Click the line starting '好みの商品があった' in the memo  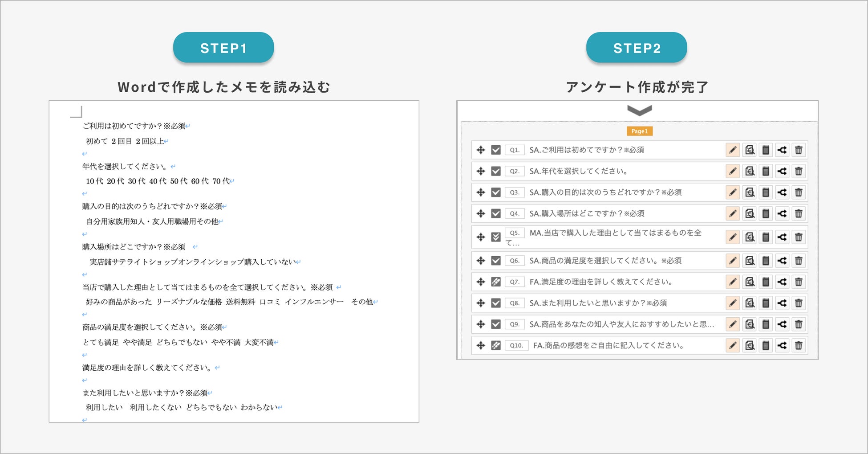point(229,302)
